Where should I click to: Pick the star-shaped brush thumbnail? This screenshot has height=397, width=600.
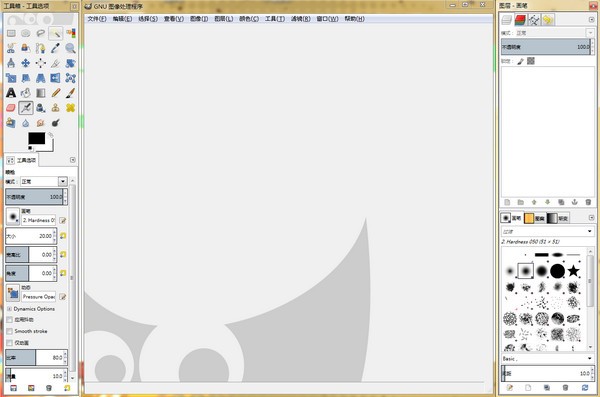(573, 271)
